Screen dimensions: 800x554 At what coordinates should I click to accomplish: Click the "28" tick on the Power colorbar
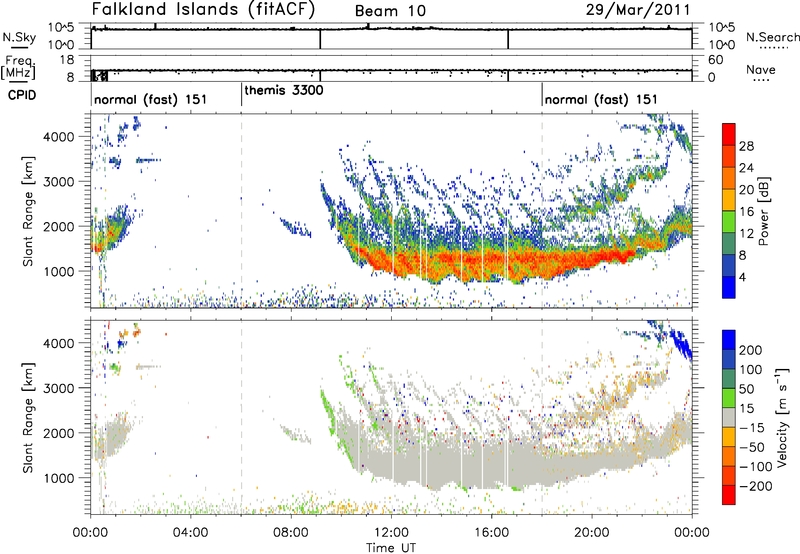746,146
